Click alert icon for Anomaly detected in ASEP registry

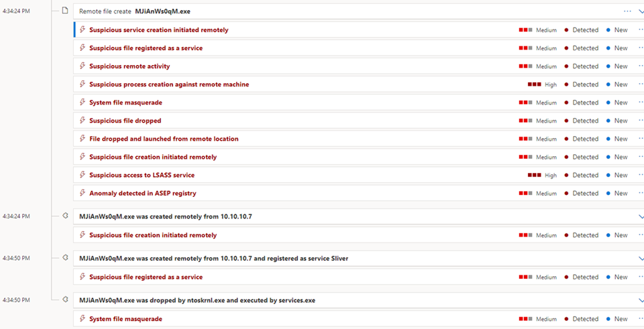coord(83,193)
